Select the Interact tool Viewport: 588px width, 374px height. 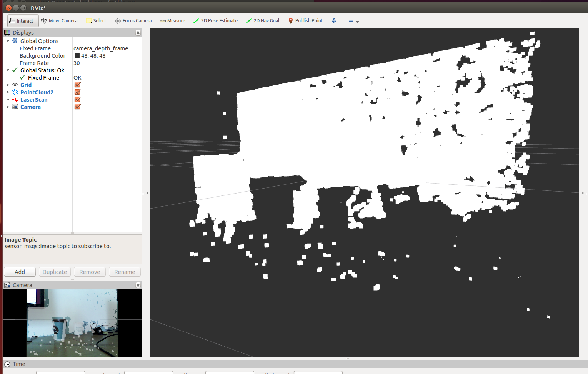click(x=22, y=21)
